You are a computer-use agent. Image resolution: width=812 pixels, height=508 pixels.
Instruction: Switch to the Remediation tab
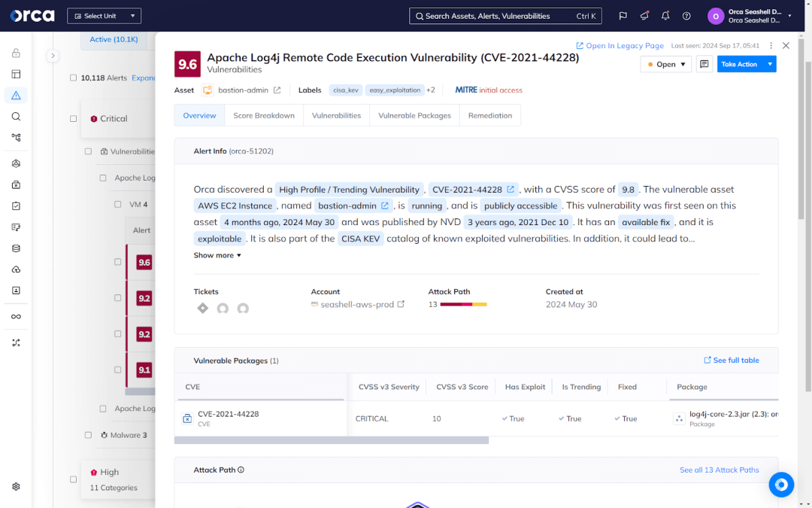point(490,116)
